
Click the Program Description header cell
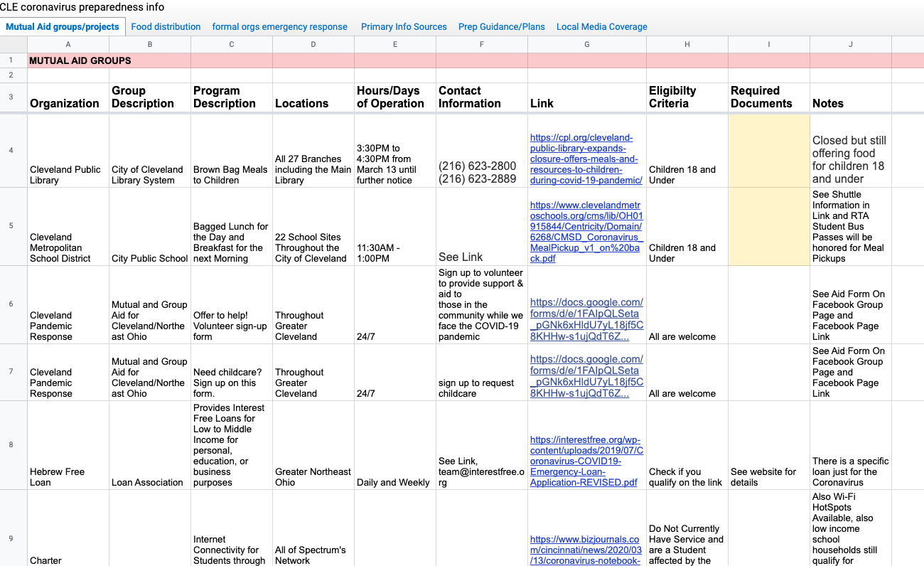[x=232, y=97]
